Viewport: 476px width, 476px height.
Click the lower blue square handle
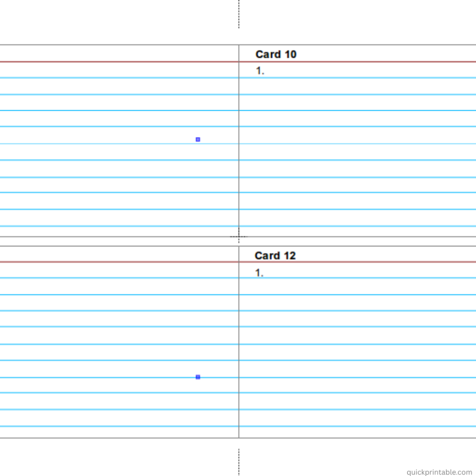pyautogui.click(x=198, y=377)
